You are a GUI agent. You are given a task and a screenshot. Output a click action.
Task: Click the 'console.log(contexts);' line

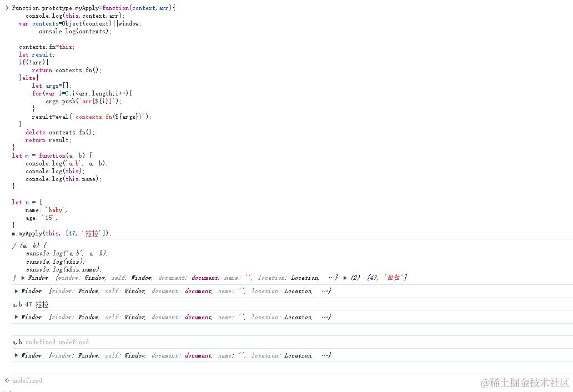tap(75, 32)
